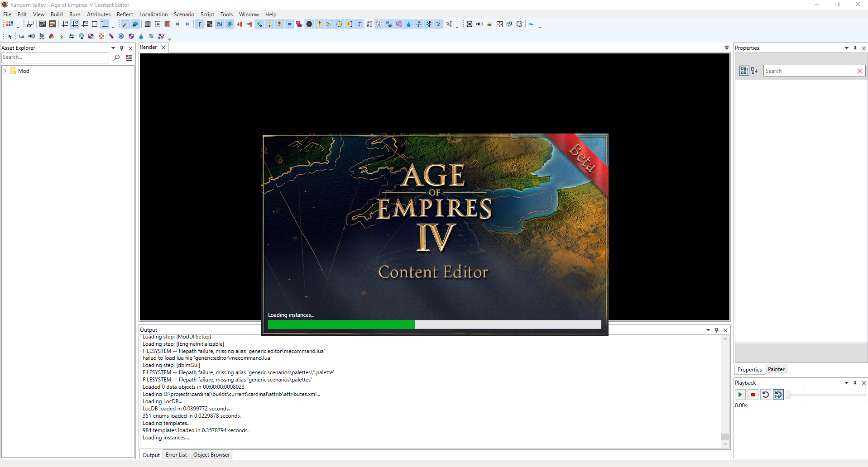Switch to the Painter tab
This screenshot has width=868, height=467.
click(776, 369)
